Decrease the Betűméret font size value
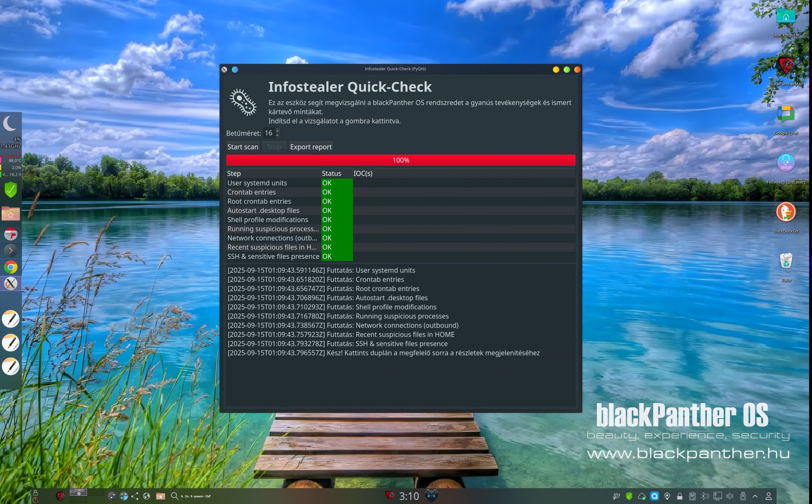The height and width of the screenshot is (504, 812). (277, 135)
